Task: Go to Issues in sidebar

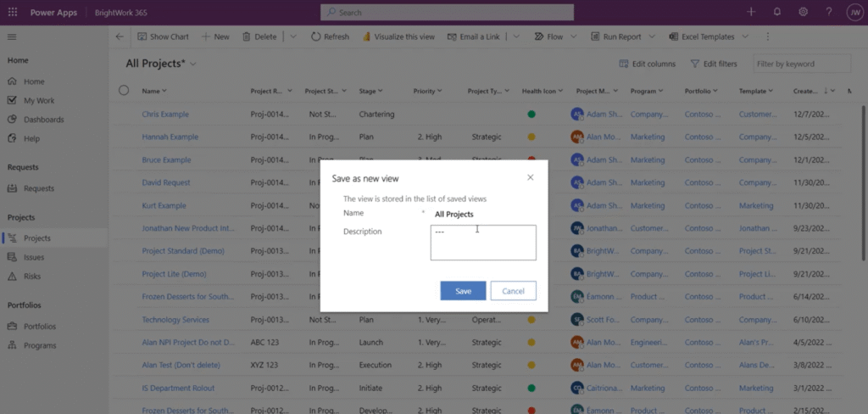Action: tap(34, 257)
